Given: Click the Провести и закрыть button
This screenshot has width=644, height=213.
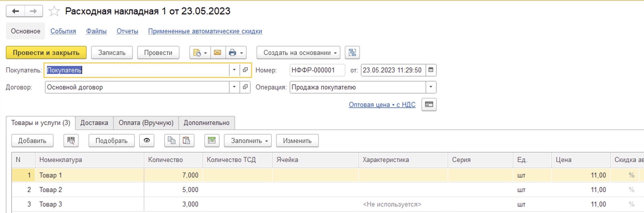Looking at the screenshot, I should (46, 53).
